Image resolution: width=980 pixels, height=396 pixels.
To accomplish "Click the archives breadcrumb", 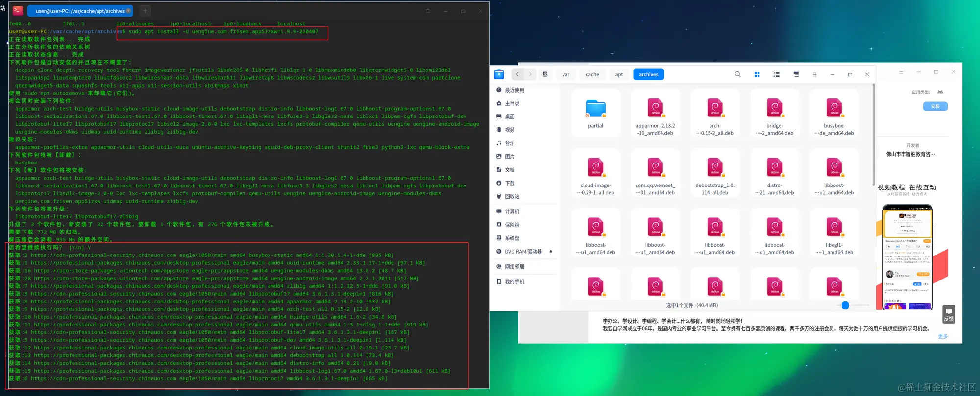I will pyautogui.click(x=649, y=74).
